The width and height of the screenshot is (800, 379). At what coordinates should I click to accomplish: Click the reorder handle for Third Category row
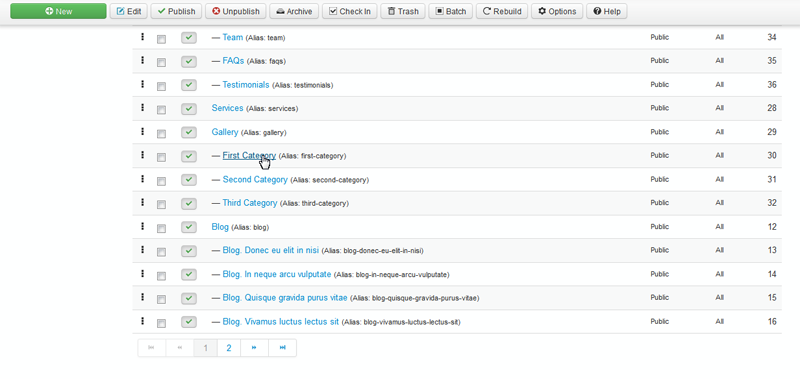pos(143,203)
